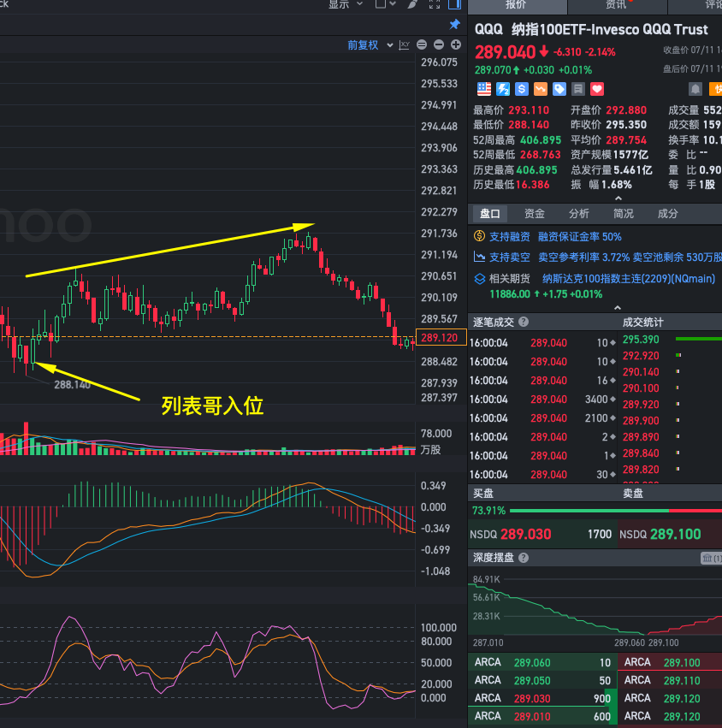Open 融资保证金率 50% link
Screen dimensions: 722x728
[x=579, y=237]
